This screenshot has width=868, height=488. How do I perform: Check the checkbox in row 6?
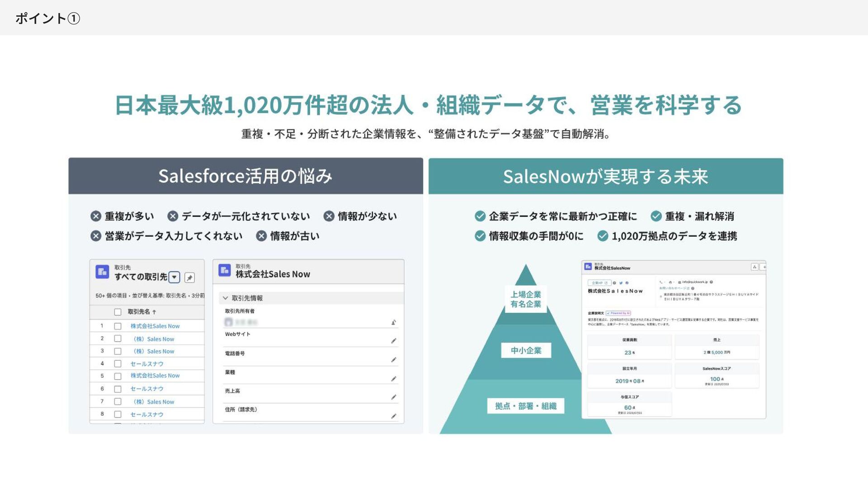[118, 389]
